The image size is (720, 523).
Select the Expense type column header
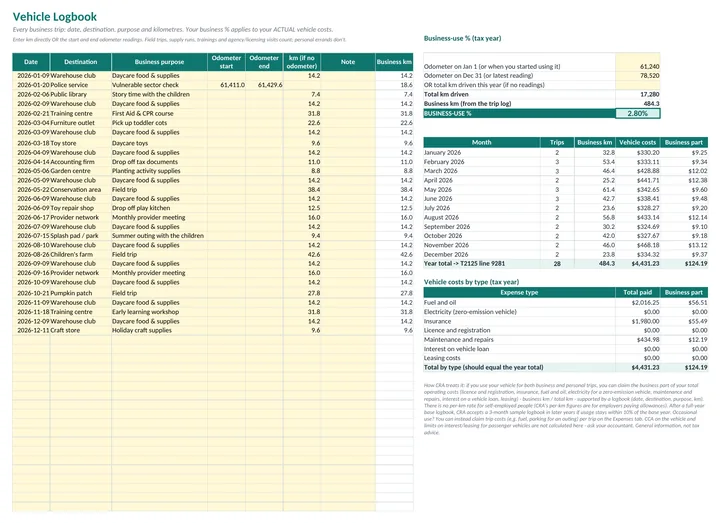(x=519, y=292)
